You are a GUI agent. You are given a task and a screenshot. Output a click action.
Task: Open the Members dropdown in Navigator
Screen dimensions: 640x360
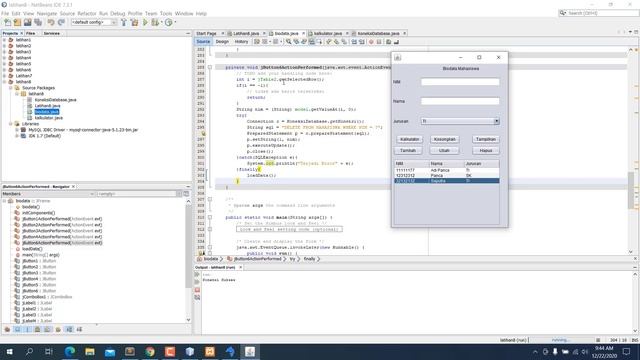point(48,194)
